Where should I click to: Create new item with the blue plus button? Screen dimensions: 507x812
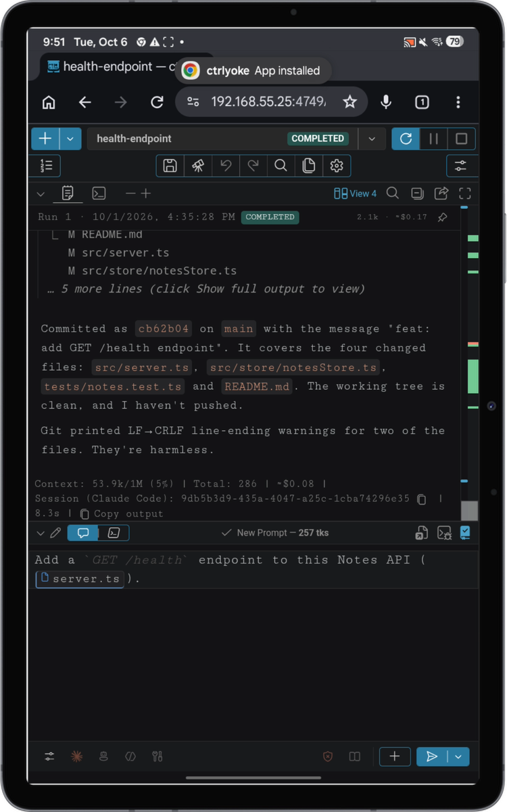tap(45, 138)
